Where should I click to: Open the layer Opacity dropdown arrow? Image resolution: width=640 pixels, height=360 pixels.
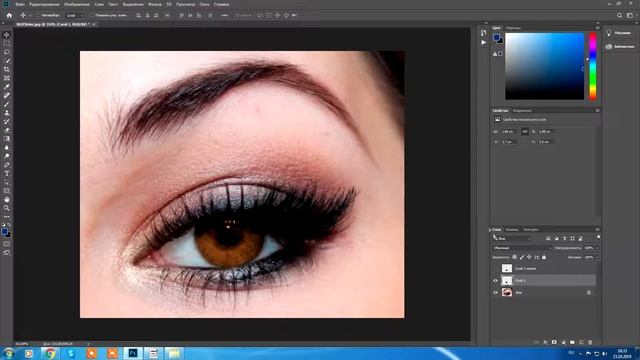598,248
